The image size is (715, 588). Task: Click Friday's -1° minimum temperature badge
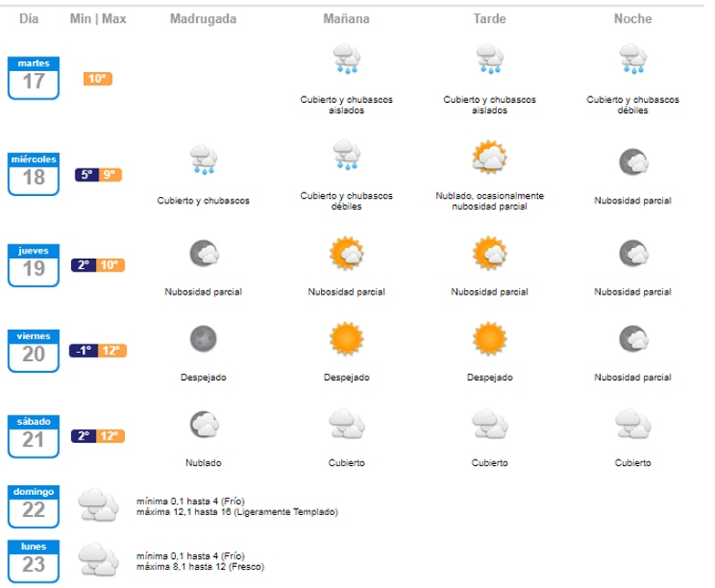point(83,351)
